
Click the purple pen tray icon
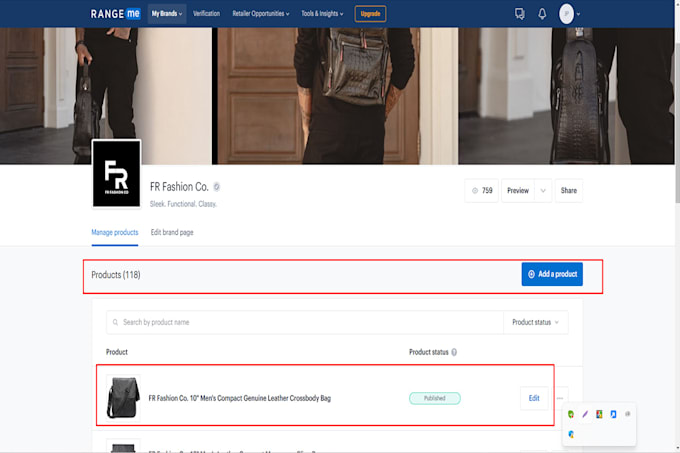pyautogui.click(x=585, y=414)
